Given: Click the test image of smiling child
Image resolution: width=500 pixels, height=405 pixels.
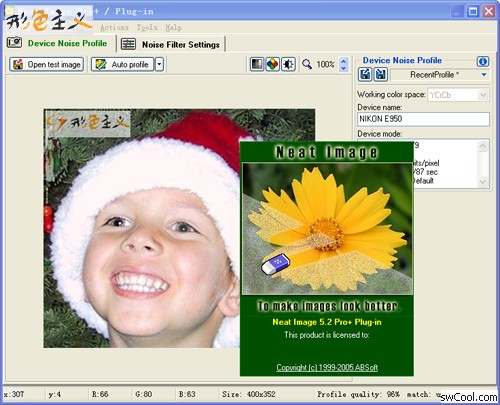Looking at the screenshot, I should click(142, 228).
